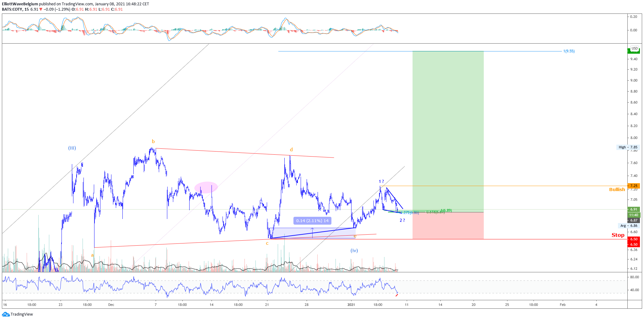
Task: Click the orange wave b label
Action: 153,141
